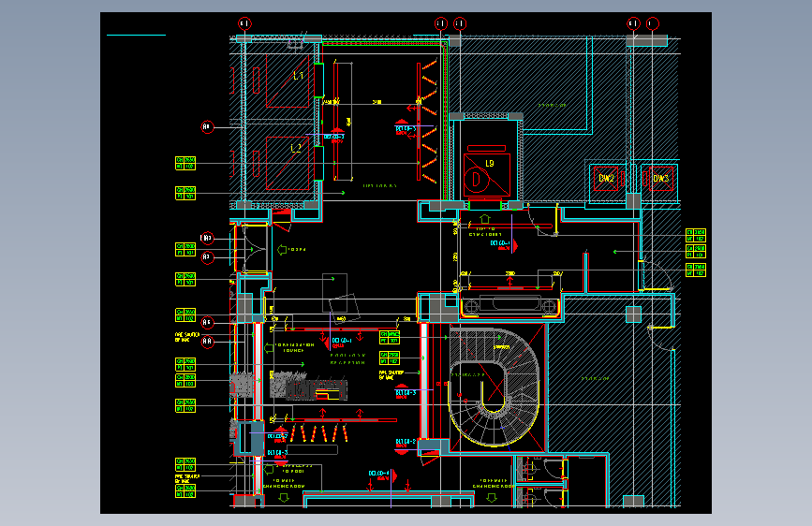
Task: Select the L1 lift label
Action: tap(298, 76)
